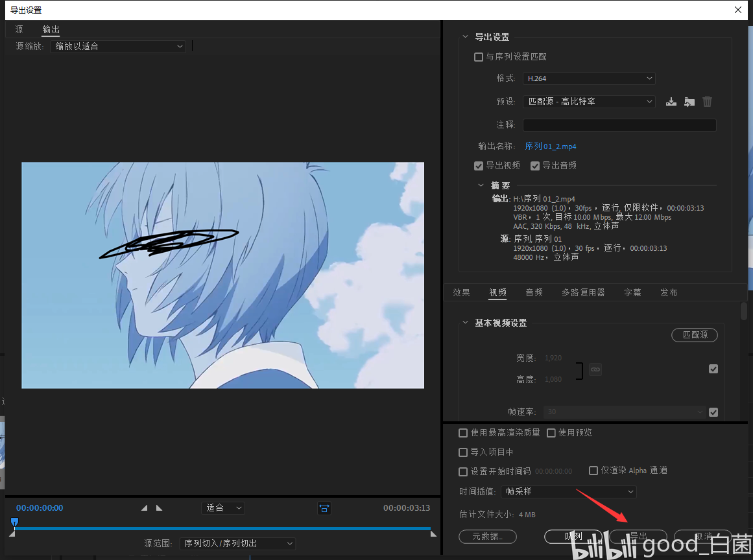Toggle the width-height aspect ratio link icon
This screenshot has width=753, height=560.
(595, 369)
